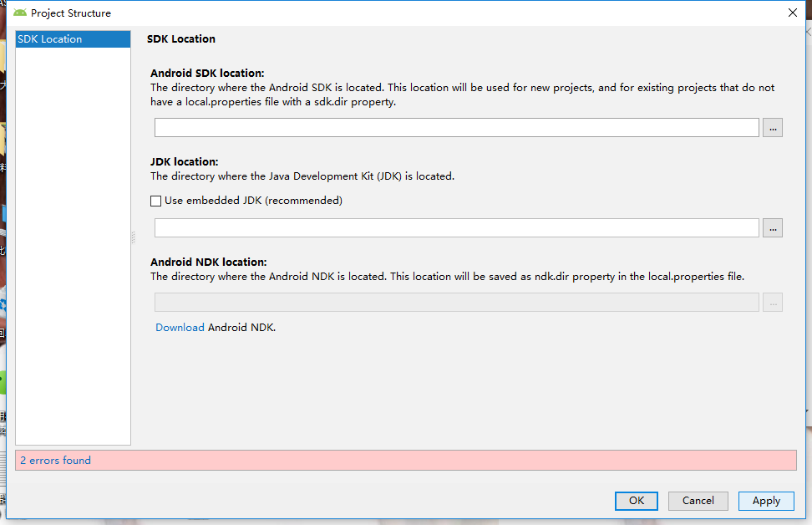Open the Download Android NDK link
812x525 pixels.
coord(180,328)
